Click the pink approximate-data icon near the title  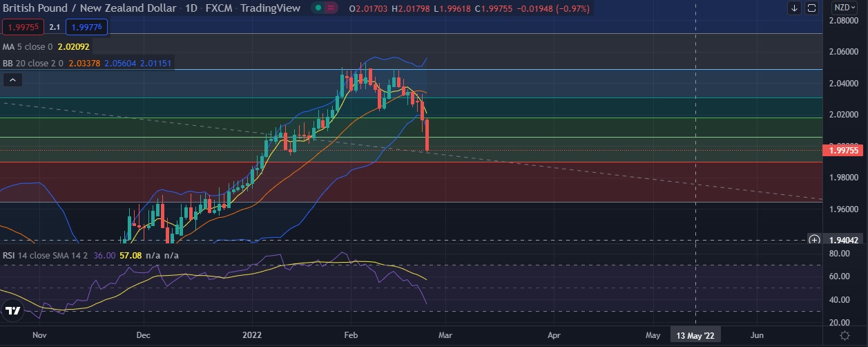(331, 8)
